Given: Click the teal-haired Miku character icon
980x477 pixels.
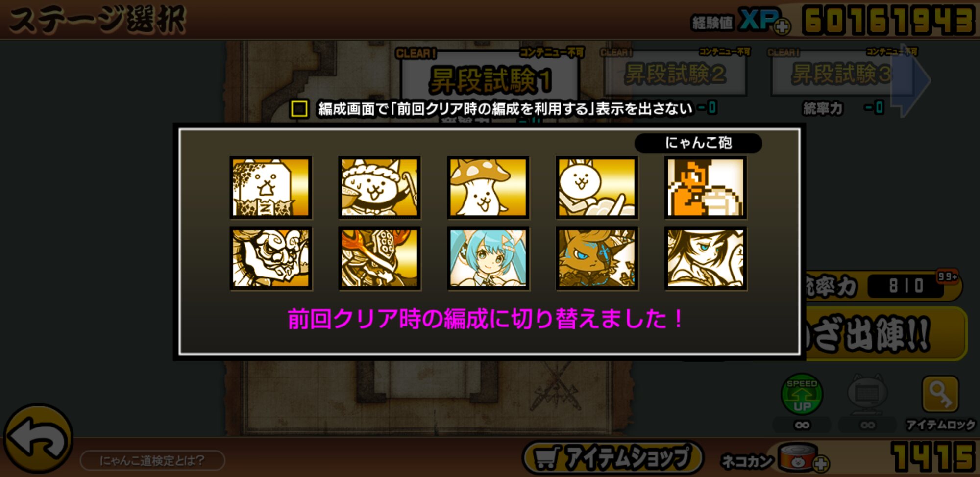Looking at the screenshot, I should (489, 258).
